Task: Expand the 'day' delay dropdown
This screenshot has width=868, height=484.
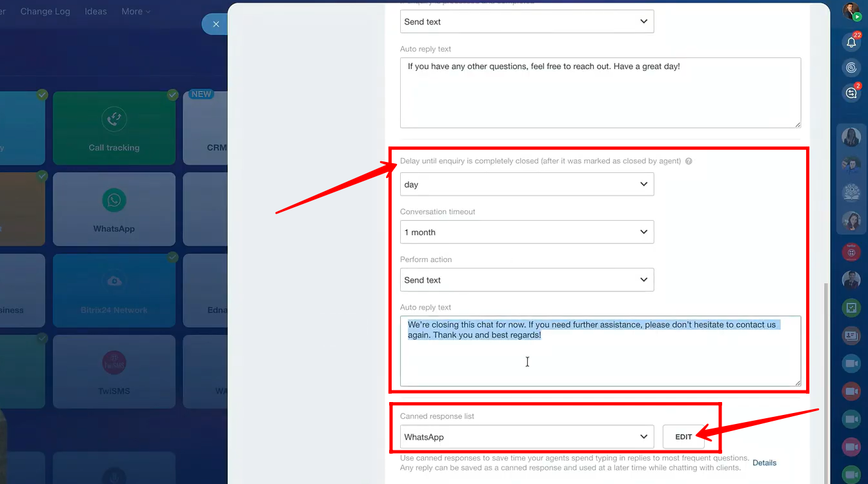Action: (x=527, y=185)
